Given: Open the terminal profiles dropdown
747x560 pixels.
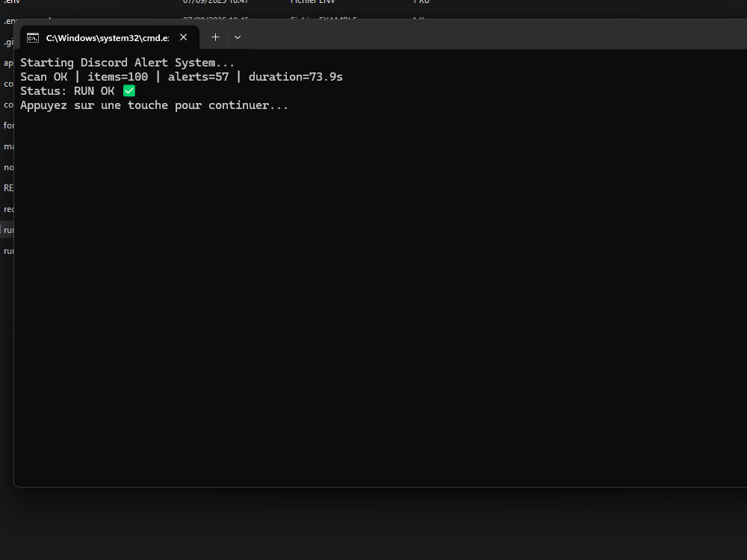Looking at the screenshot, I should coord(238,37).
